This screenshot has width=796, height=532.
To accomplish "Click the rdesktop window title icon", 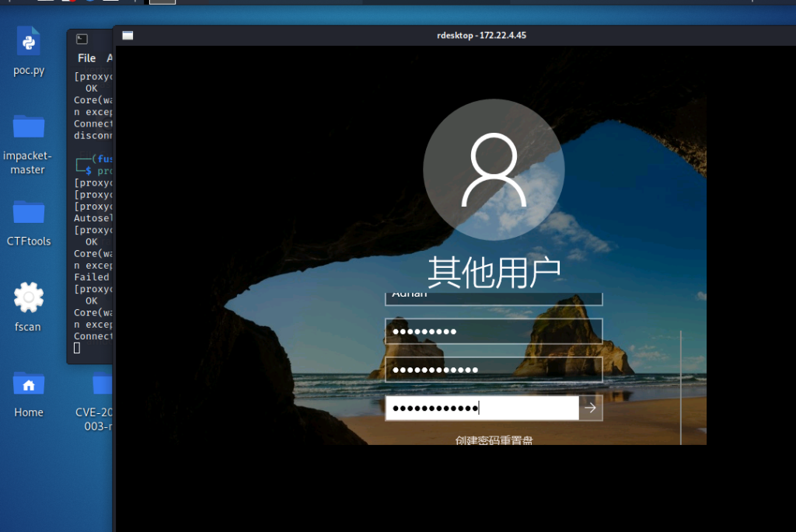I will pyautogui.click(x=127, y=36).
